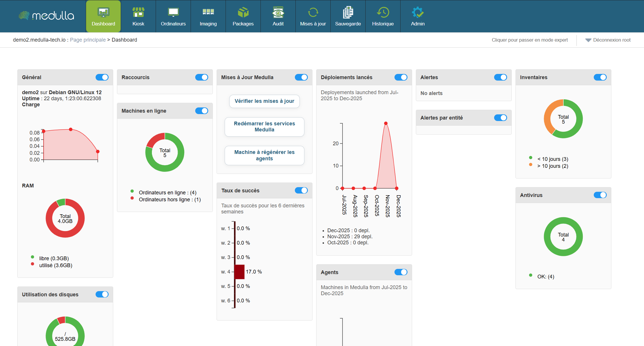Open the Kiosk section icon
The height and width of the screenshot is (346, 644).
138,12
